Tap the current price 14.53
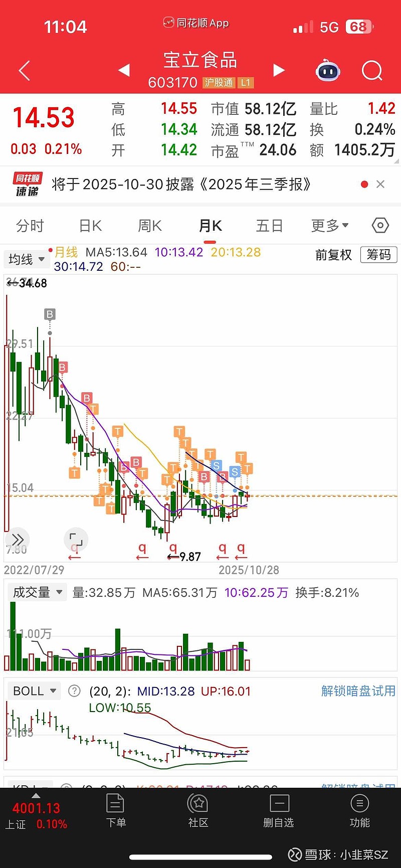Viewport: 401px width, 868px height. [x=44, y=118]
